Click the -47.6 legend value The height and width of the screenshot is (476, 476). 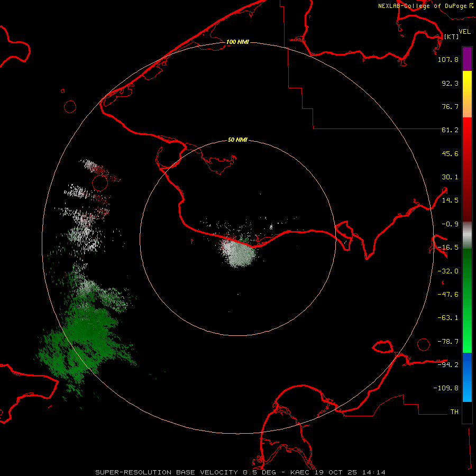coord(448,295)
